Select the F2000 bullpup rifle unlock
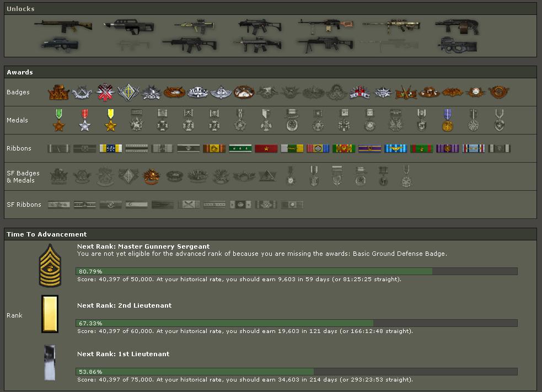542x392 pixels. (60, 45)
